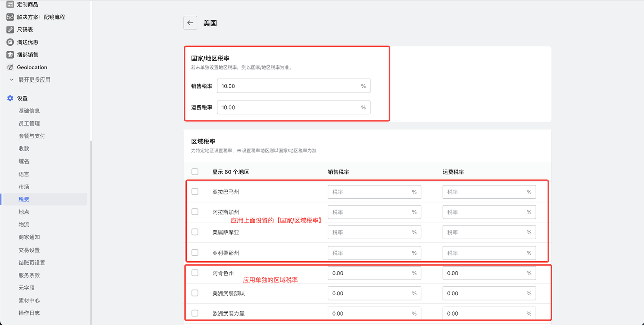Tick the checkbox beside 美洲武装部队
644x325 pixels.
[x=195, y=293]
